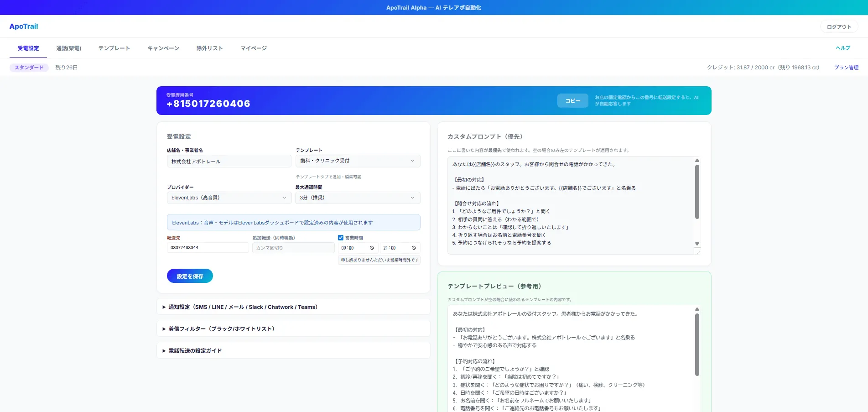Open the プラン管理 link

[846, 68]
